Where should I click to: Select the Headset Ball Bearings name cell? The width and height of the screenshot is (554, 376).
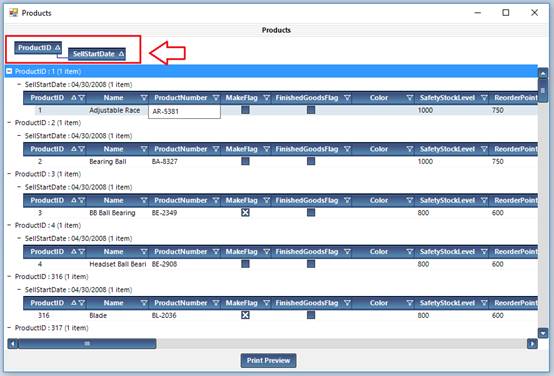[x=118, y=264]
